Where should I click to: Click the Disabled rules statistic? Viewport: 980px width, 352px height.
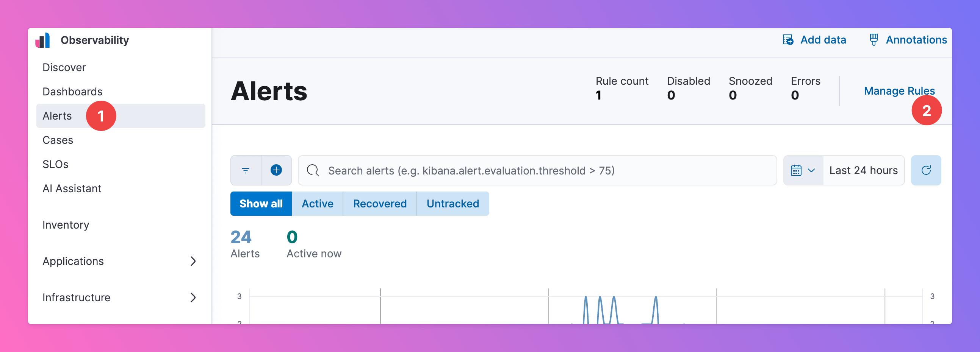click(x=689, y=88)
